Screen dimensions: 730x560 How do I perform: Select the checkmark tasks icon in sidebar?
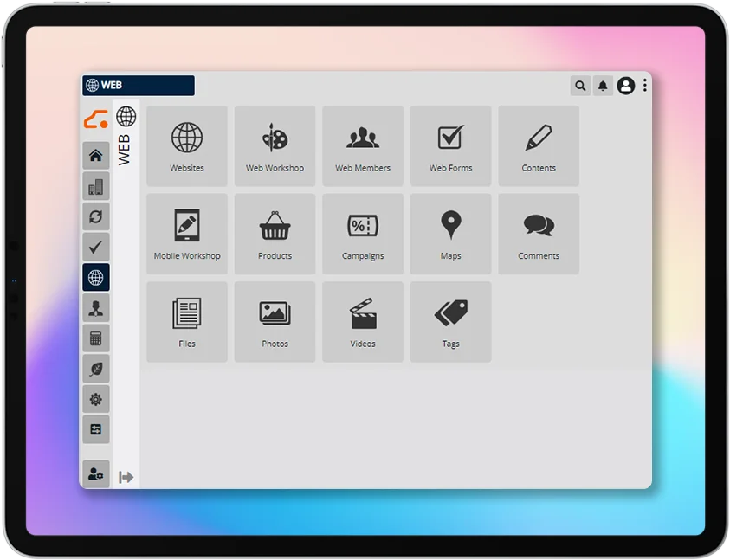(x=95, y=247)
